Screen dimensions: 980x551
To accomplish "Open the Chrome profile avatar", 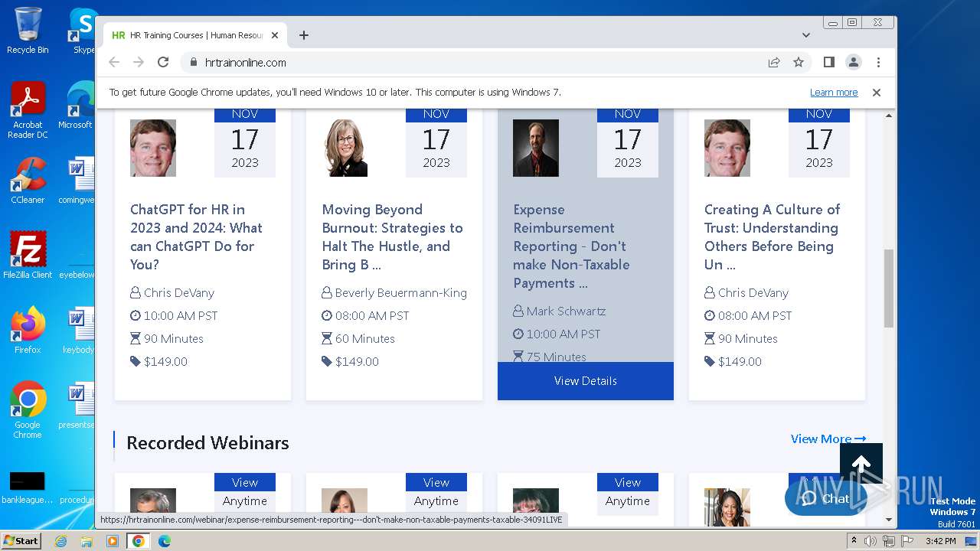I will (x=853, y=62).
